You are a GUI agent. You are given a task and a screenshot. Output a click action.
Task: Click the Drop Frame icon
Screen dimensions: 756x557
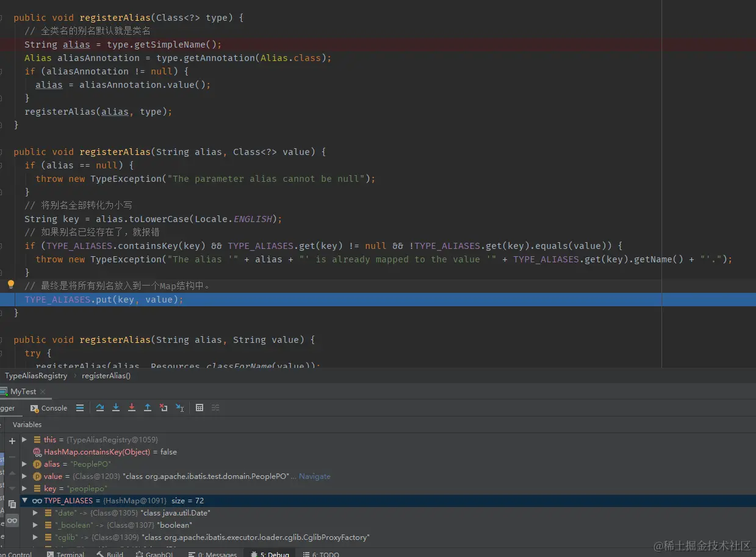[164, 408]
